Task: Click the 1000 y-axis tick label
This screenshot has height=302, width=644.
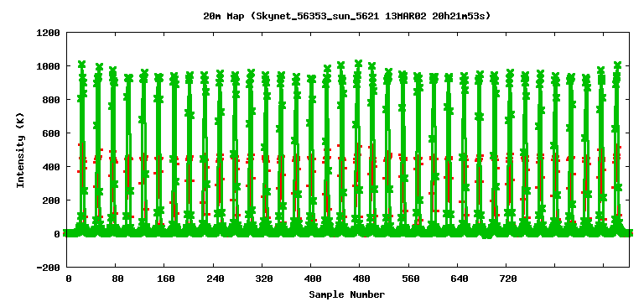Action: pyautogui.click(x=49, y=66)
